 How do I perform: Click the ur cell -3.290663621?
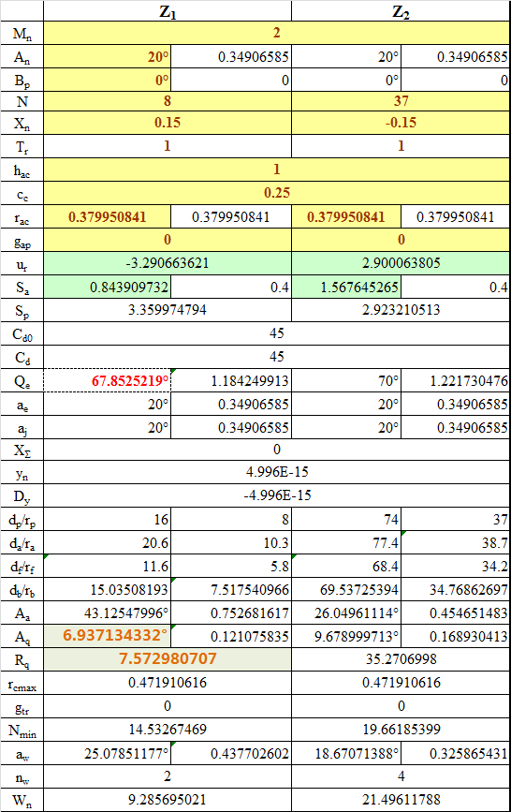168,263
